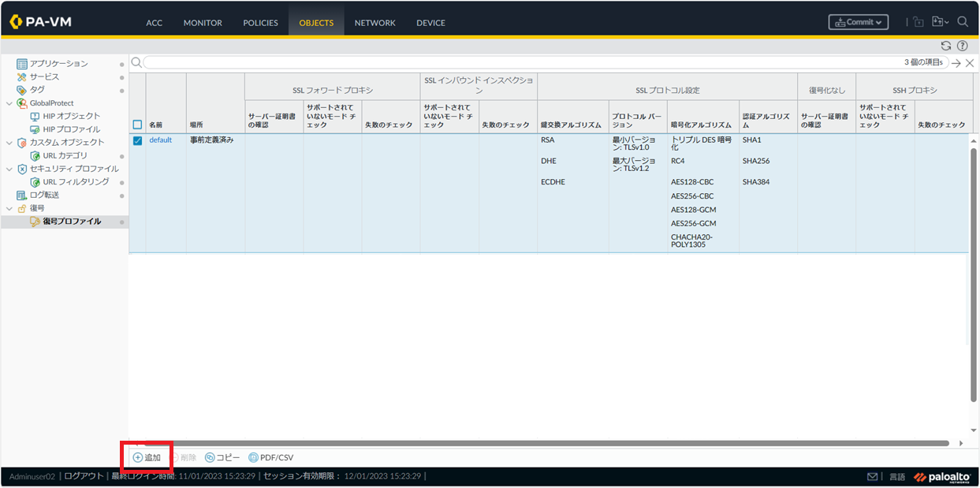Image resolution: width=980 pixels, height=488 pixels.
Task: Uncheck the default profile row checkbox
Action: pos(137,140)
